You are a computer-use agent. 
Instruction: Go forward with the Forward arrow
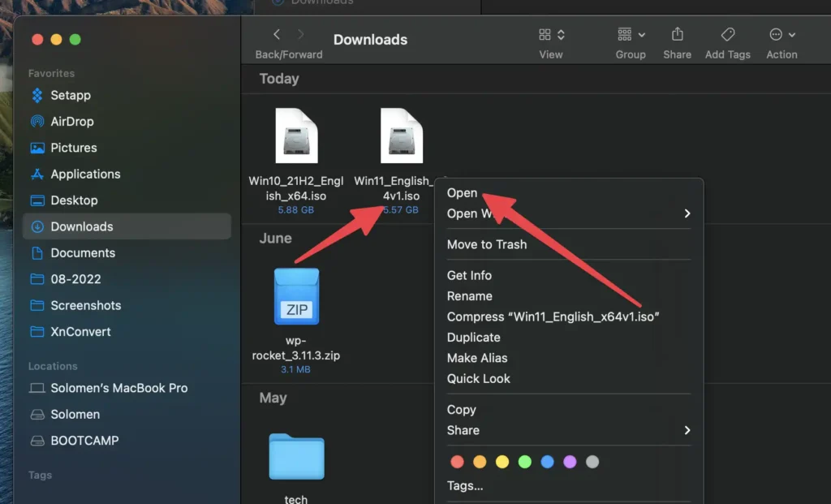click(300, 34)
